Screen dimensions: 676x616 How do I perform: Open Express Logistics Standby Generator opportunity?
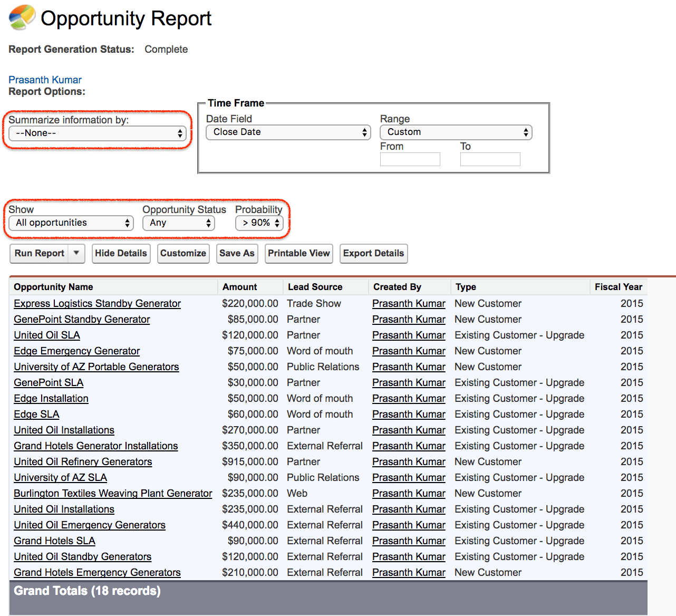pyautogui.click(x=97, y=303)
